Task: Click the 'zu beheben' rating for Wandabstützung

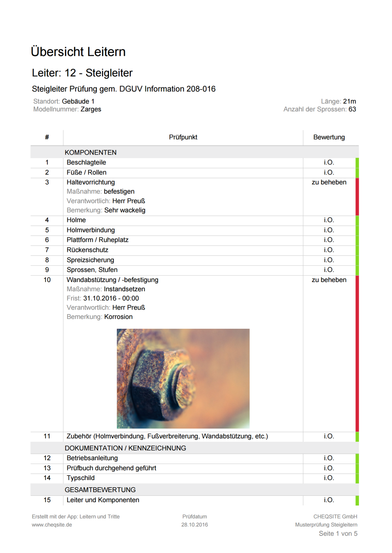Action: (329, 280)
